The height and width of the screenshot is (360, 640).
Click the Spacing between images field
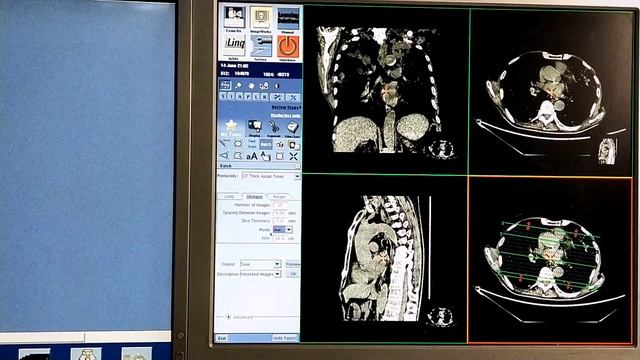(x=280, y=213)
